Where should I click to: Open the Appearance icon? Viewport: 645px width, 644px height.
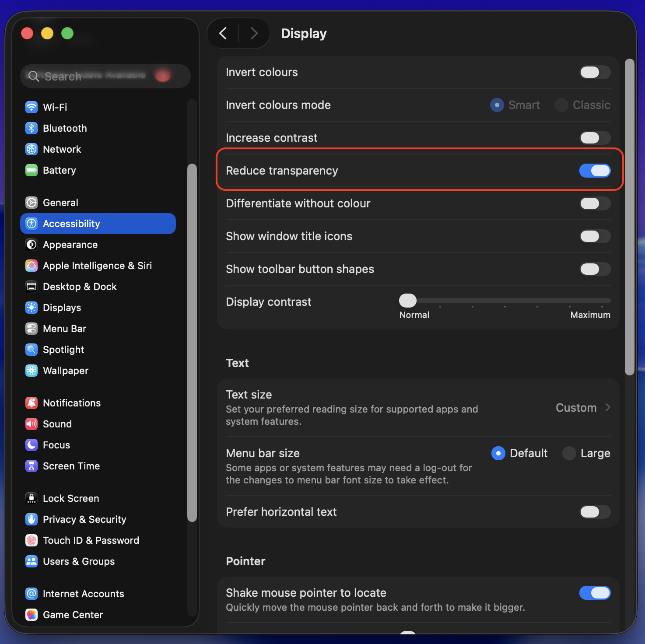coord(32,245)
